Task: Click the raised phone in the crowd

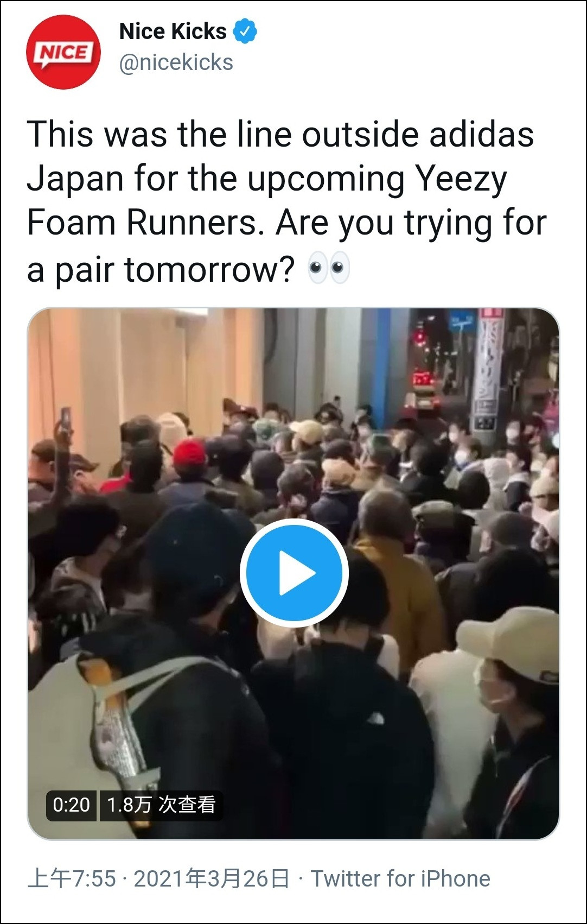Action: pos(65,419)
